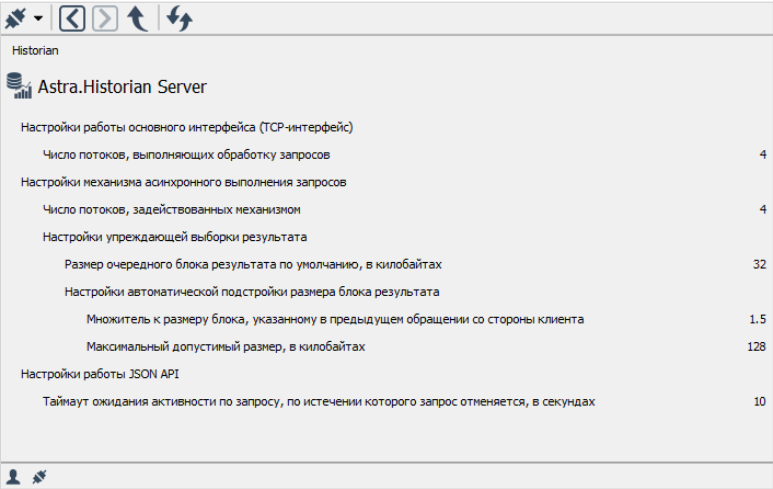Click the Astra.Historian Server database icon
The height and width of the screenshot is (489, 773).
click(19, 86)
